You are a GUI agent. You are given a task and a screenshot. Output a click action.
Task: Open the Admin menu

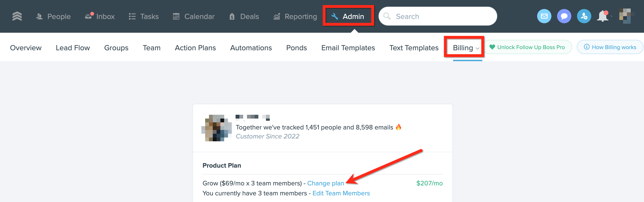coord(348,17)
